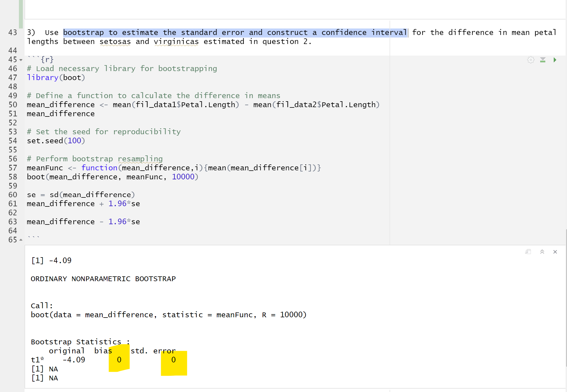The width and height of the screenshot is (567, 392).
Task: Collapse chunk output double-chevron icon
Action: 542,252
